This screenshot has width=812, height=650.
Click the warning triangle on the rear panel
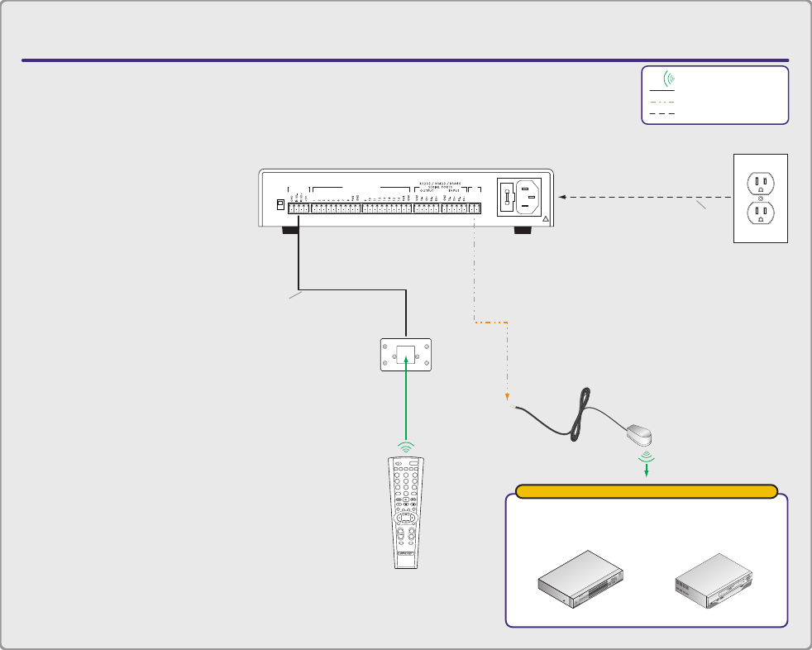[545, 219]
